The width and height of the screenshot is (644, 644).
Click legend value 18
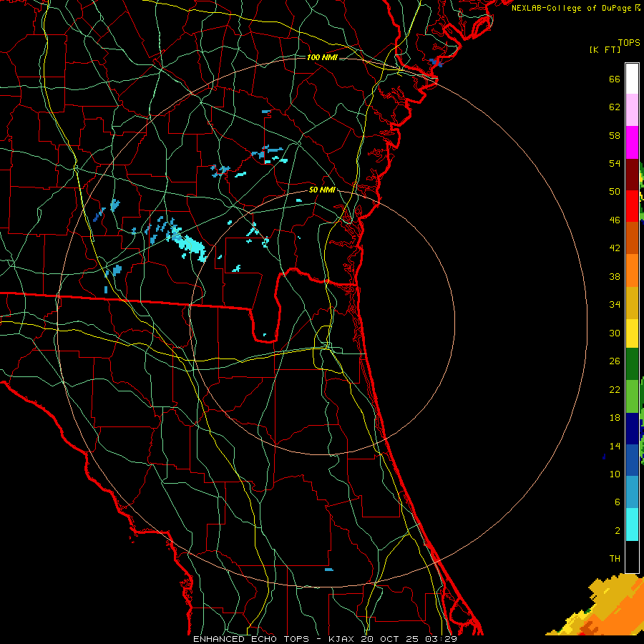click(615, 418)
